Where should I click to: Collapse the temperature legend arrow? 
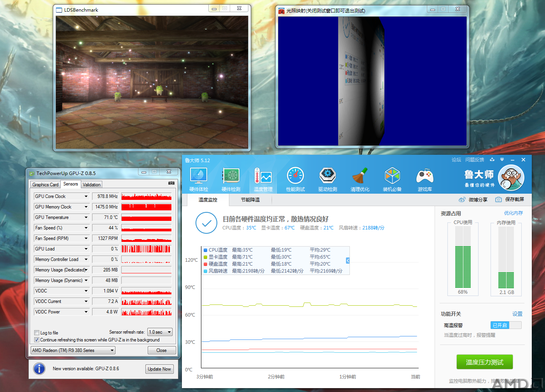click(348, 261)
